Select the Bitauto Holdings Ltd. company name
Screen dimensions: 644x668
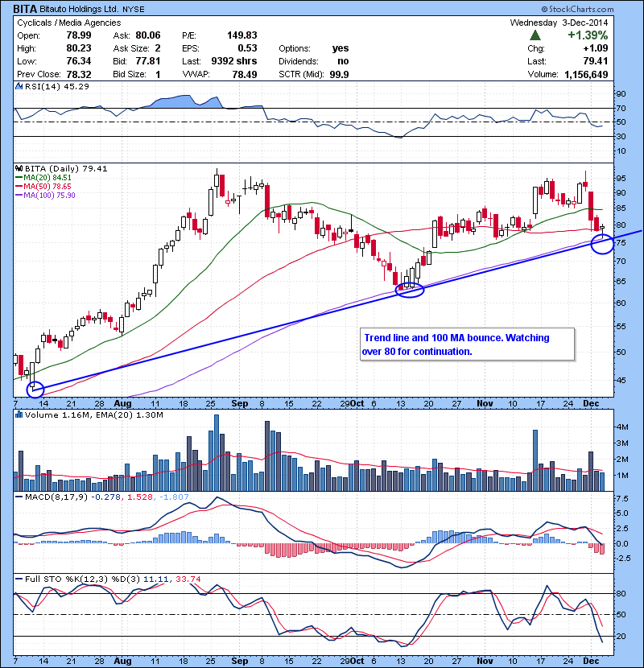pos(78,9)
